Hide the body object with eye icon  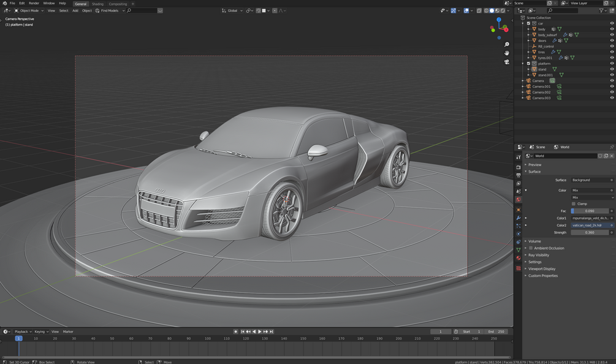click(x=612, y=29)
